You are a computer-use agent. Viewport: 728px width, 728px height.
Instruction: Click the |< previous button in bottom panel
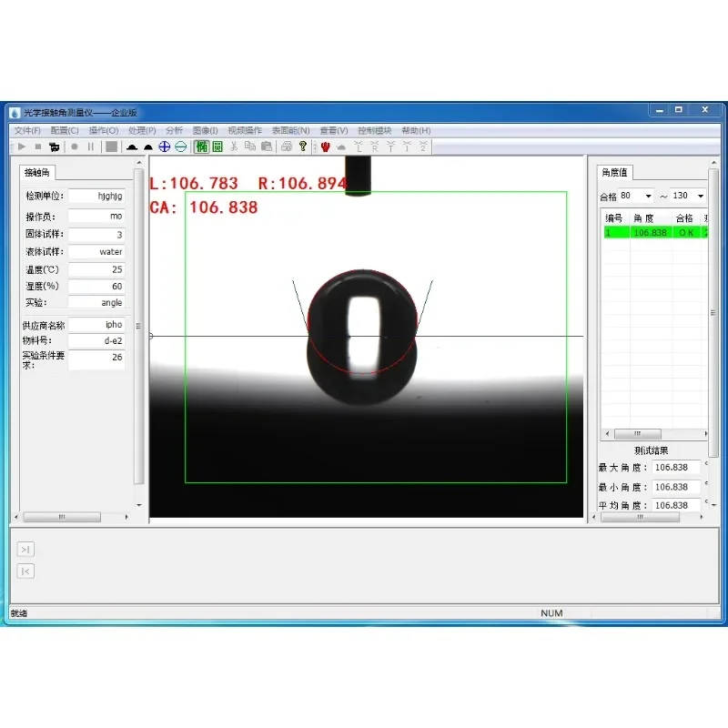(x=25, y=571)
